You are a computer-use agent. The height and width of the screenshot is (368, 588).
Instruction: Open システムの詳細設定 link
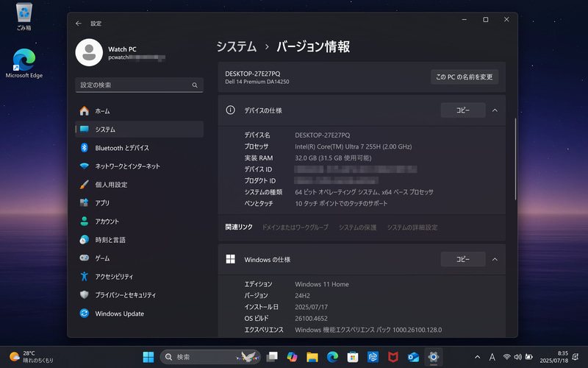coord(412,227)
